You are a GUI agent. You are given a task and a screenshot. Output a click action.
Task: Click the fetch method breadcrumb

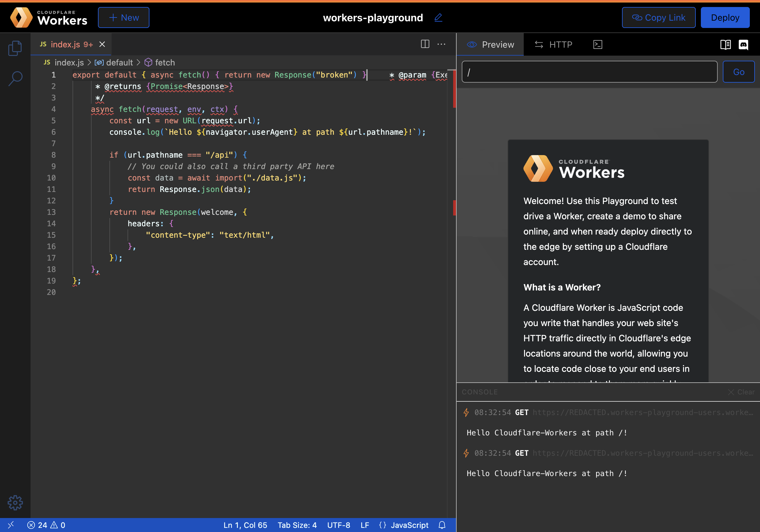160,63
